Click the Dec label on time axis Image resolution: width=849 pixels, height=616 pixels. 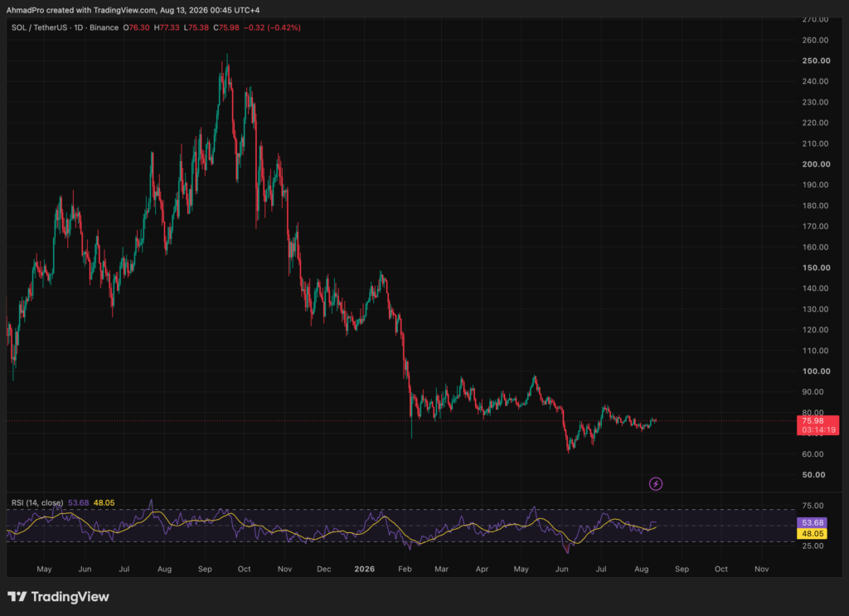coord(324,569)
